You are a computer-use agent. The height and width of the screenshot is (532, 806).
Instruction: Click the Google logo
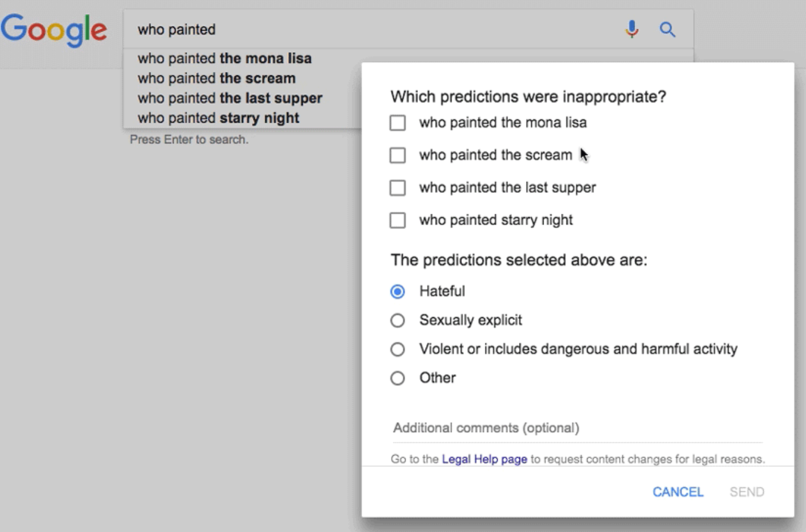[x=54, y=30]
